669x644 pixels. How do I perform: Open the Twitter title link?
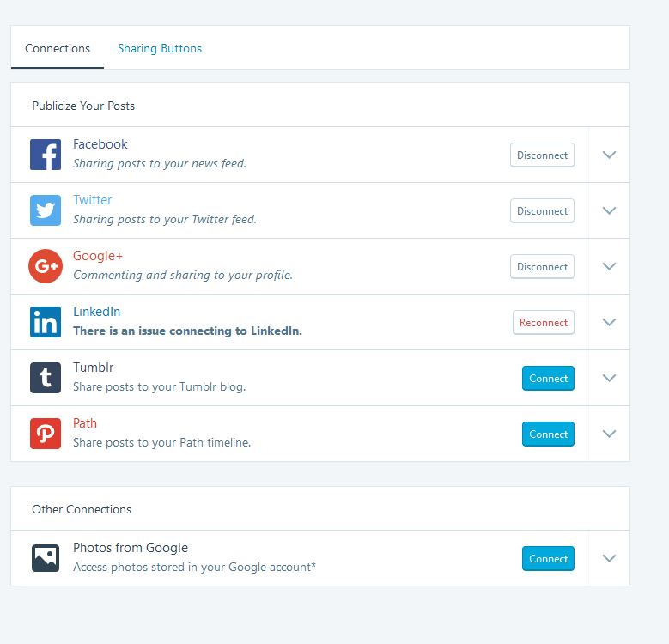[92, 199]
